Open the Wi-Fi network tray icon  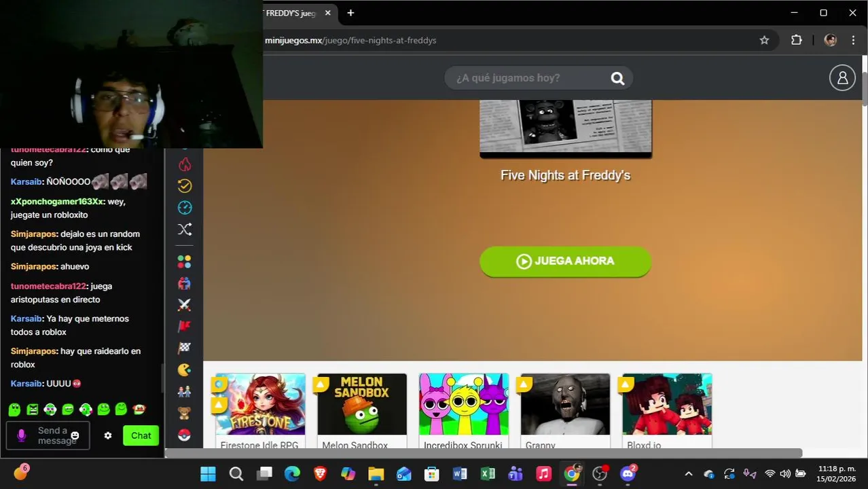pyautogui.click(x=770, y=474)
